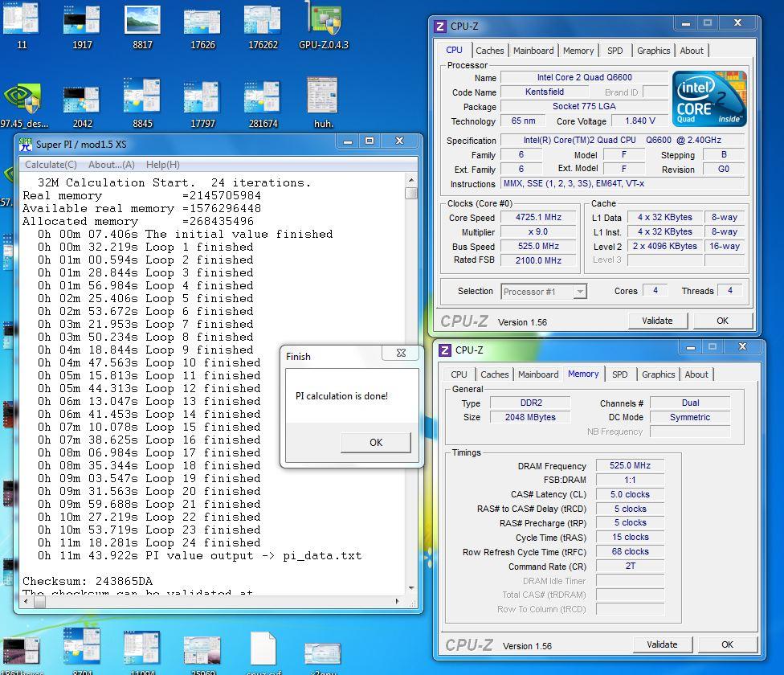This screenshot has height=675, width=784.
Task: Switch to About tab in bottom CPU-Z window
Action: click(x=696, y=374)
